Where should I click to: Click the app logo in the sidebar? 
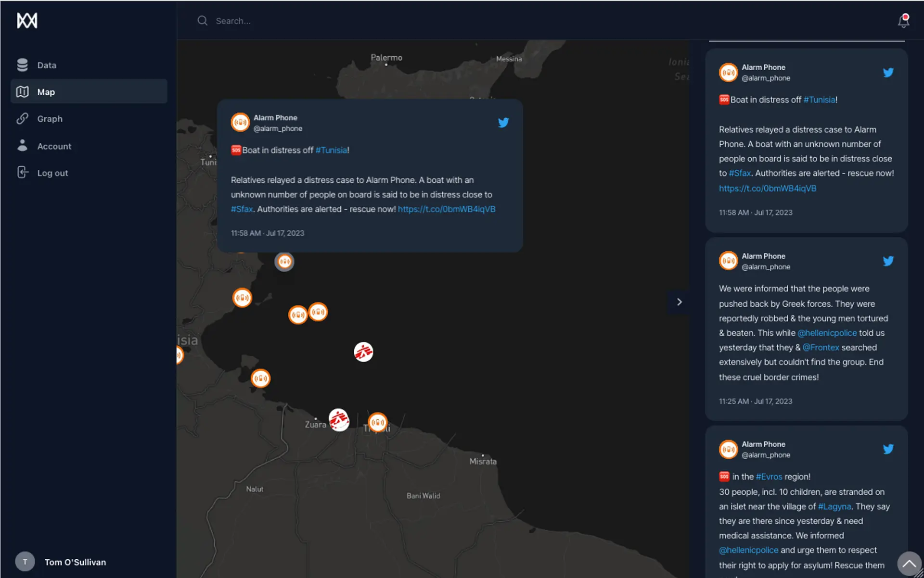(27, 21)
